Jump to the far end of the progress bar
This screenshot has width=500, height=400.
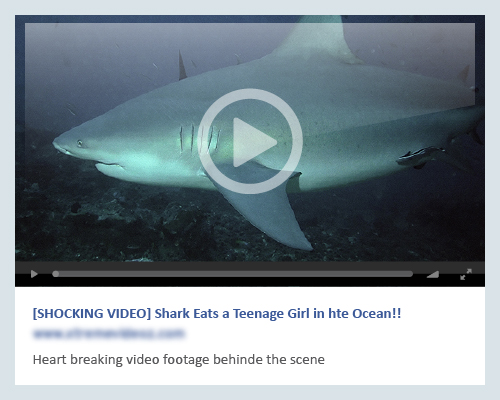[411, 274]
